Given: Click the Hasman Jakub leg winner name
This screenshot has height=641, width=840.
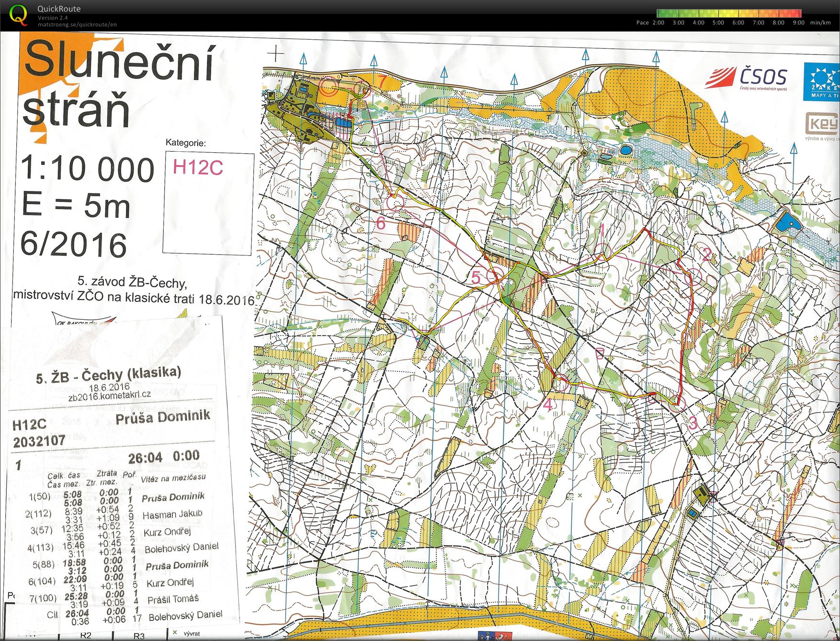Looking at the screenshot, I should click(x=172, y=515).
